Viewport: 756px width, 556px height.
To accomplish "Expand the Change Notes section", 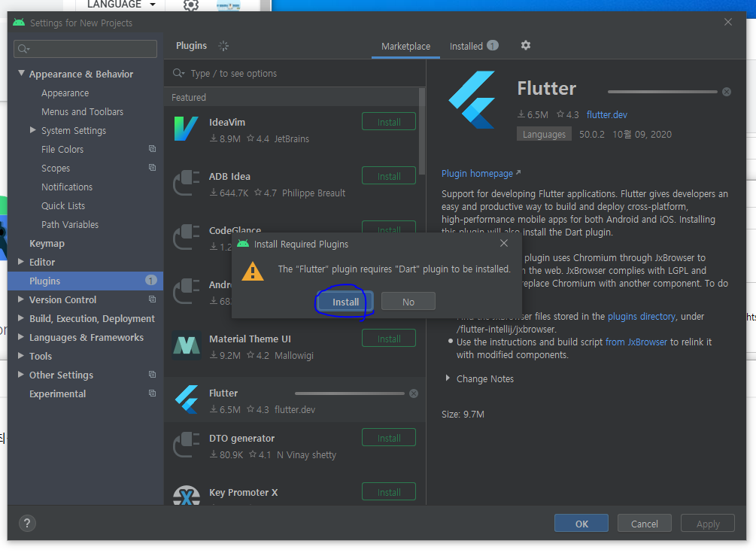I will coord(448,378).
